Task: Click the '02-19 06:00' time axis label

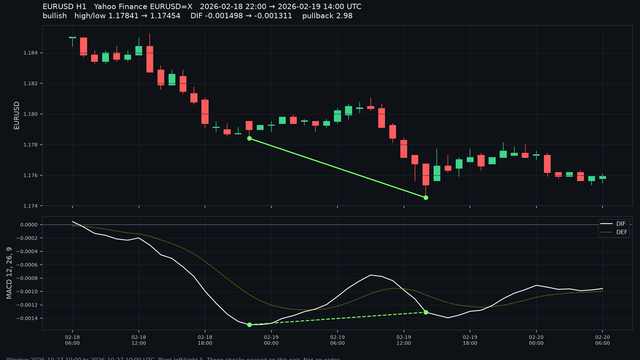Action: point(338,340)
